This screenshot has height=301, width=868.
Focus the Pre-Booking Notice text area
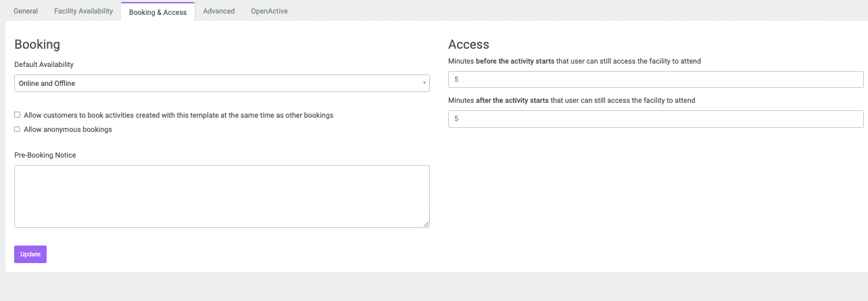click(x=222, y=196)
